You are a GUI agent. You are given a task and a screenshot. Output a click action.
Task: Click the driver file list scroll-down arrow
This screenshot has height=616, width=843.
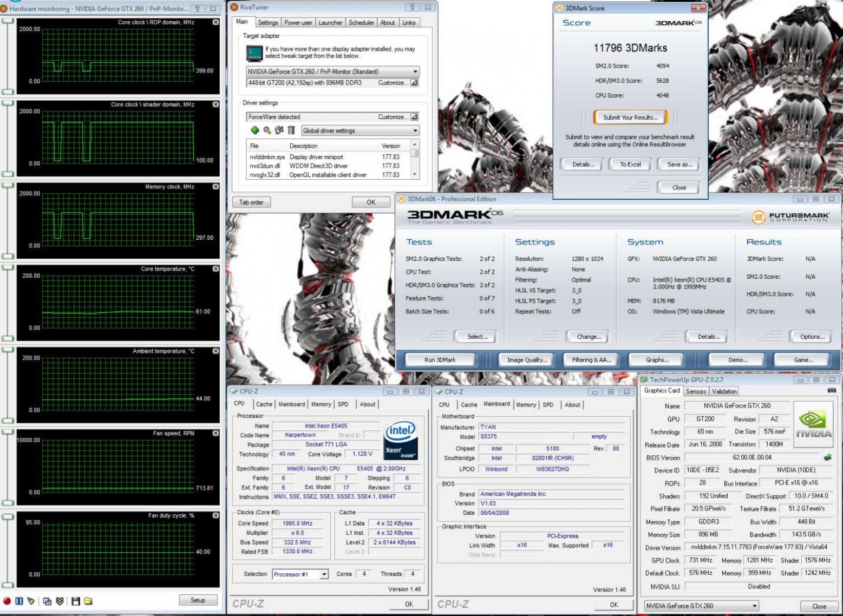[x=415, y=174]
